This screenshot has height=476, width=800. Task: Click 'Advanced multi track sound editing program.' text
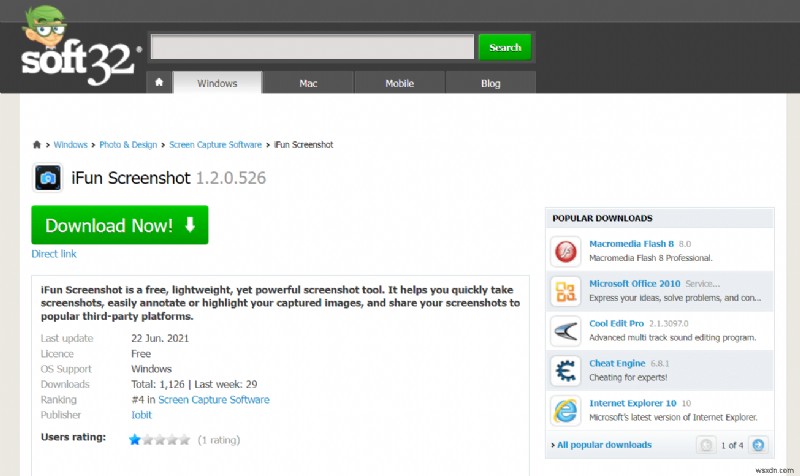click(672, 338)
